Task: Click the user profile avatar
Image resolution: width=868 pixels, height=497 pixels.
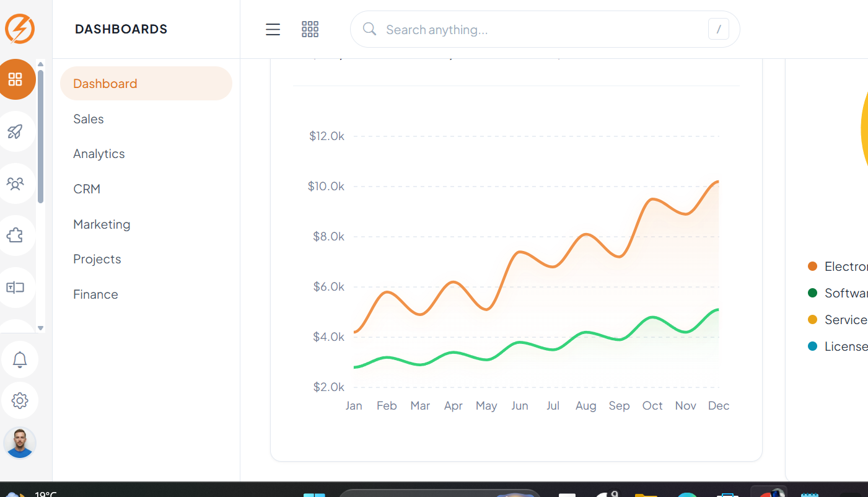Action: 20,443
